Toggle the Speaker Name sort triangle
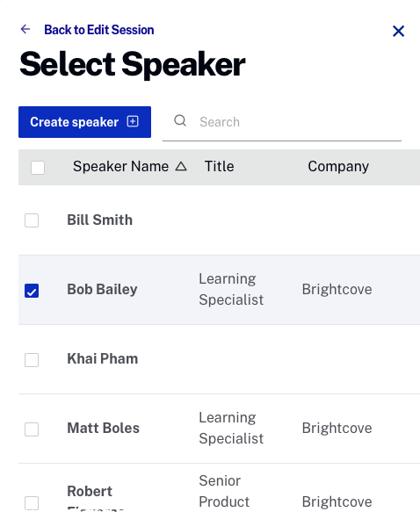 tap(181, 167)
